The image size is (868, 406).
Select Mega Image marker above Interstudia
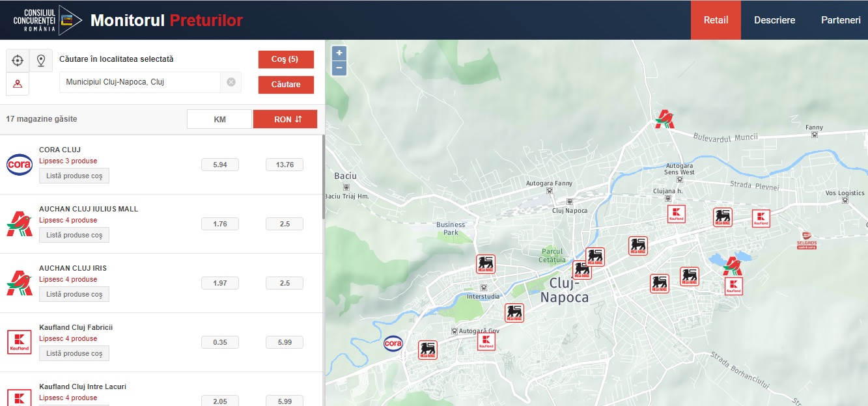486,264
